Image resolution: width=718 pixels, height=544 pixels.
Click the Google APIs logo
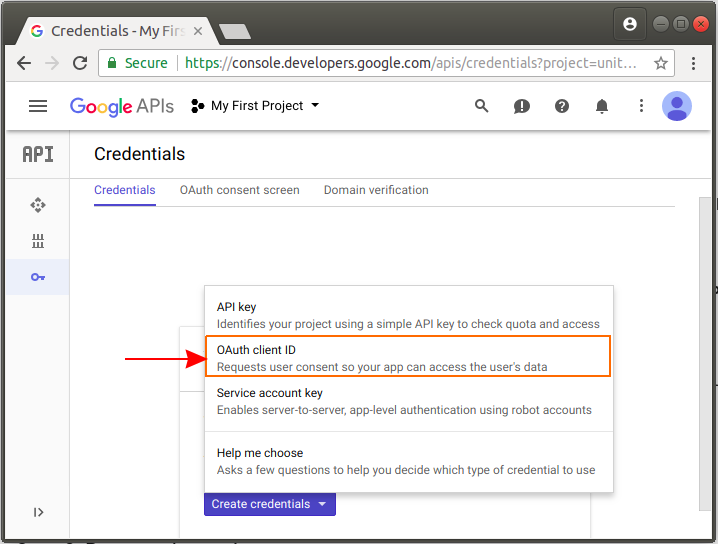click(x=122, y=106)
